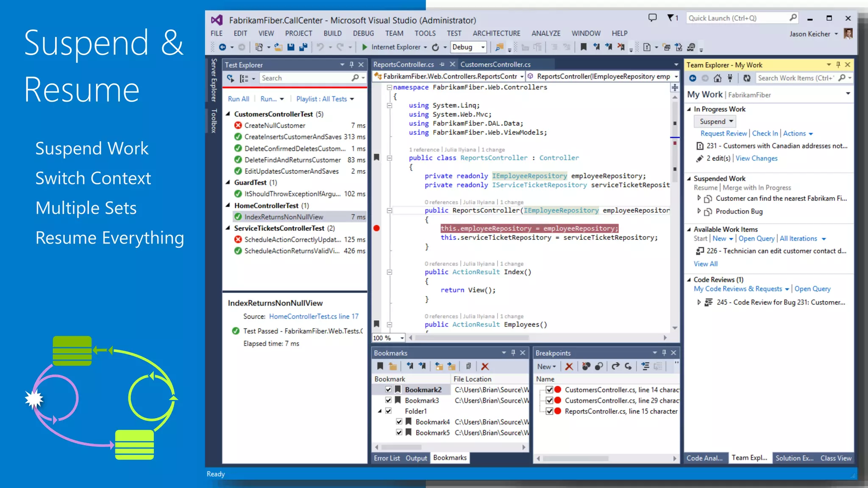Click Toggle Bookmark icon in Bookmarks panel
Screen dimensions: 868x488
coord(380,366)
